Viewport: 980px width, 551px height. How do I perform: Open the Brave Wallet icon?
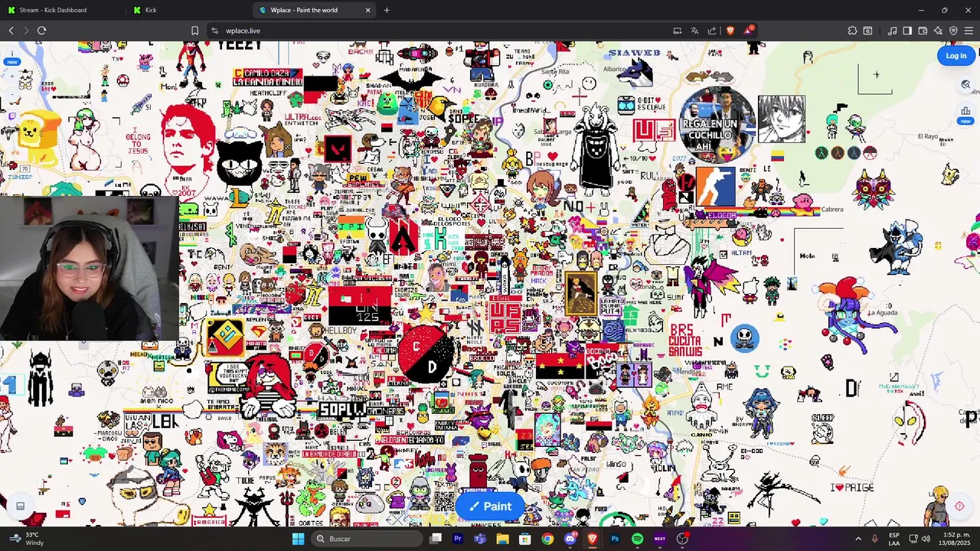pyautogui.click(x=923, y=31)
